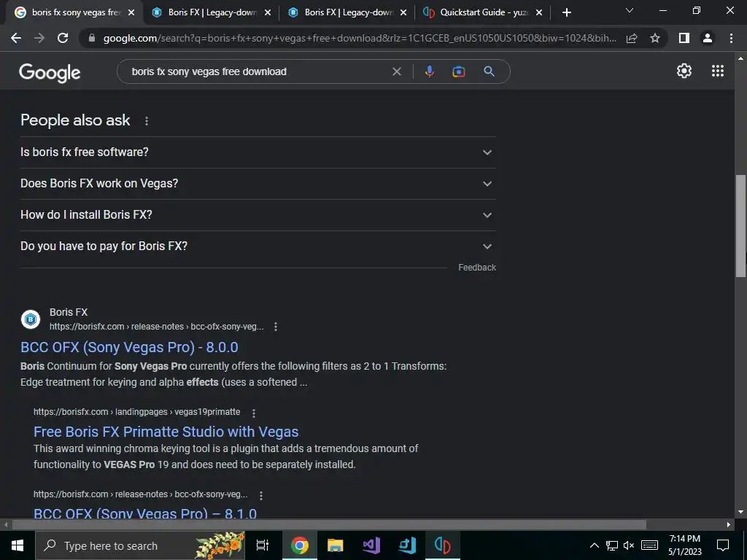The image size is (747, 560).
Task: Open Free Boris FX Primatte Studio with Vegas
Action: click(x=166, y=432)
